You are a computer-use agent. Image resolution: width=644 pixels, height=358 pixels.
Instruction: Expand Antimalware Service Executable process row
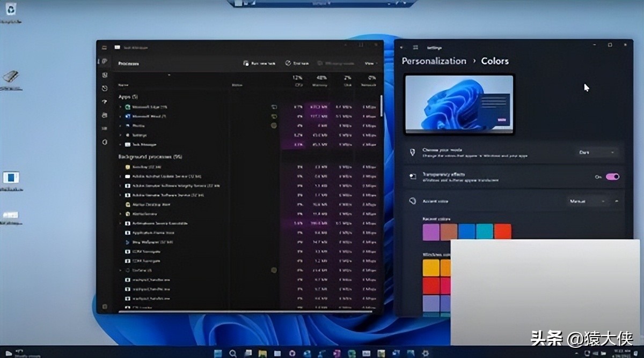pyautogui.click(x=120, y=223)
